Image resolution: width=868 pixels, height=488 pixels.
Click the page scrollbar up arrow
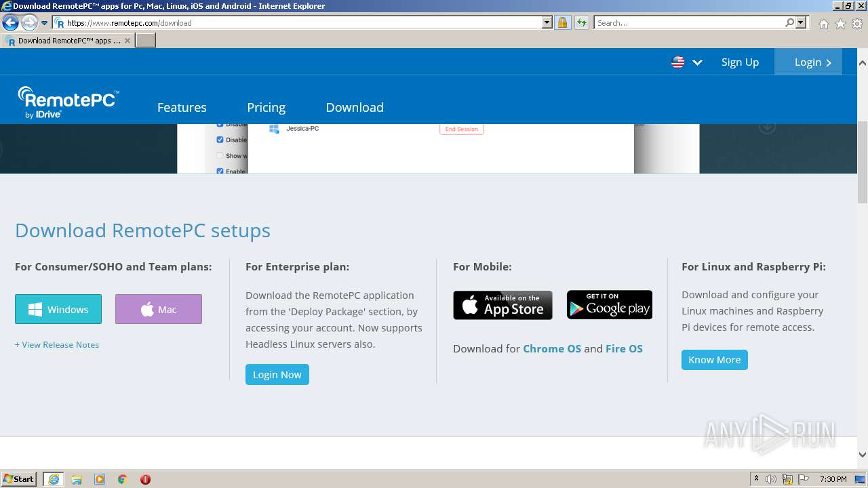863,62
